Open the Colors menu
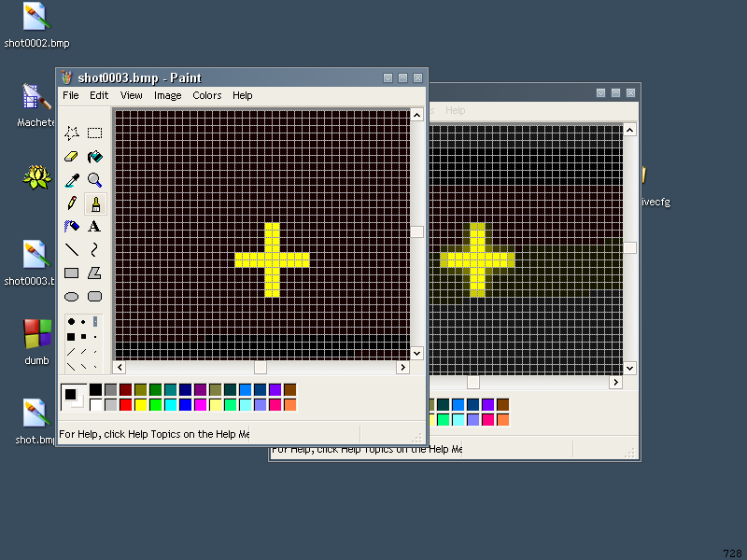The width and height of the screenshot is (747, 560). (207, 95)
